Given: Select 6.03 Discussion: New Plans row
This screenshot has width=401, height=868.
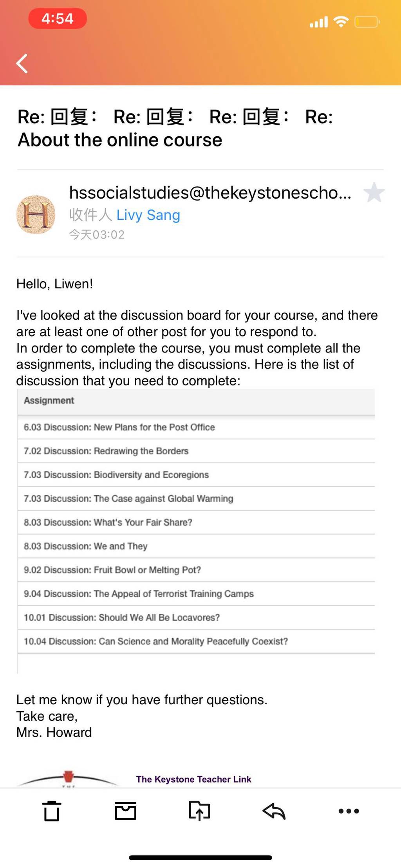Looking at the screenshot, I should (x=196, y=427).
